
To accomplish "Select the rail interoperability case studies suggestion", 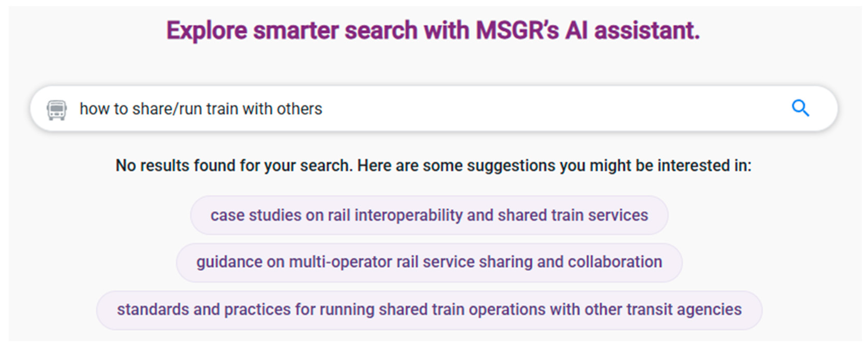I will pyautogui.click(x=429, y=215).
